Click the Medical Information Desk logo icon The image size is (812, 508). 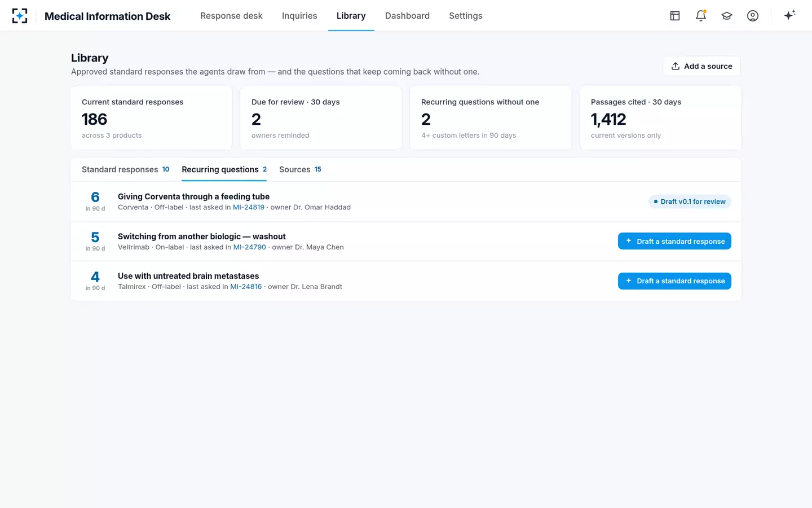tap(20, 16)
